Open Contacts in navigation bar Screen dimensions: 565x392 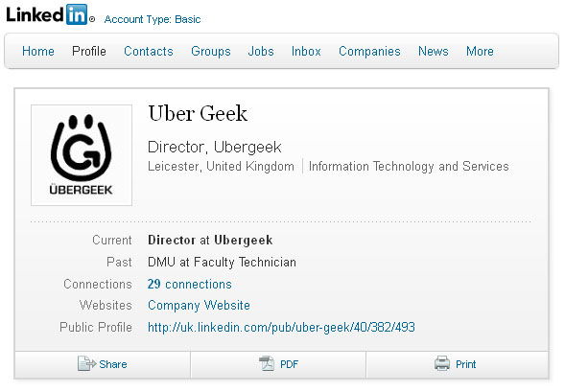coord(149,51)
